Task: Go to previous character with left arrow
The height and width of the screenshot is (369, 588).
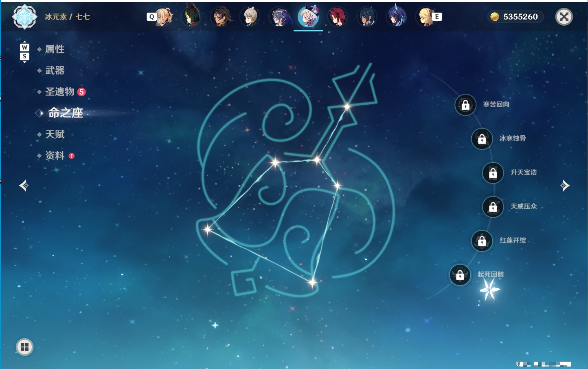Action: 24,186
